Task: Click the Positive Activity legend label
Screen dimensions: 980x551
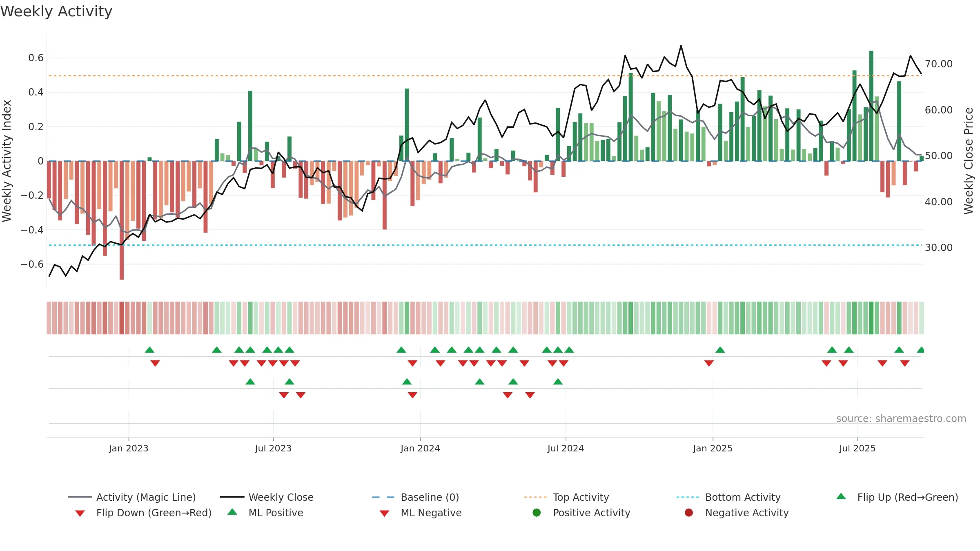Action: pos(591,513)
